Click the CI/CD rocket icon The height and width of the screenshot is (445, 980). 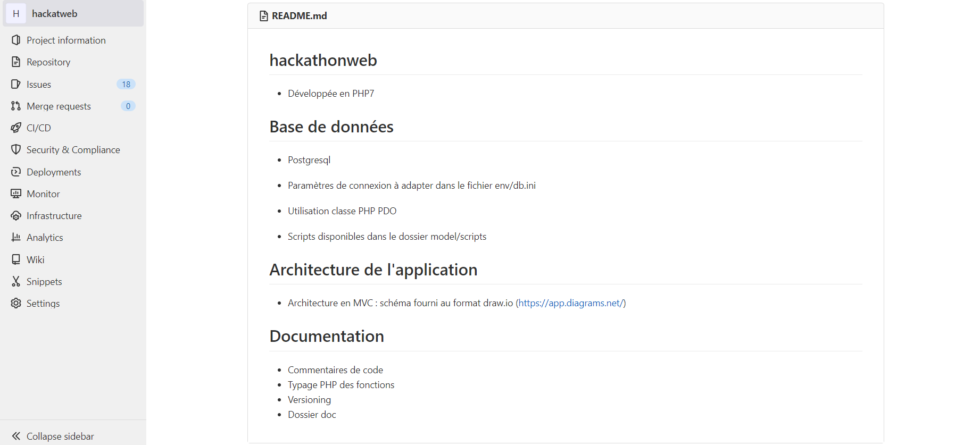click(16, 128)
